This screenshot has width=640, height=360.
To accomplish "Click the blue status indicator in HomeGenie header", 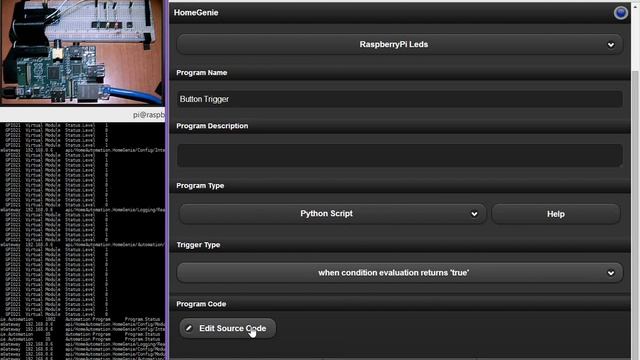I will coord(620,13).
